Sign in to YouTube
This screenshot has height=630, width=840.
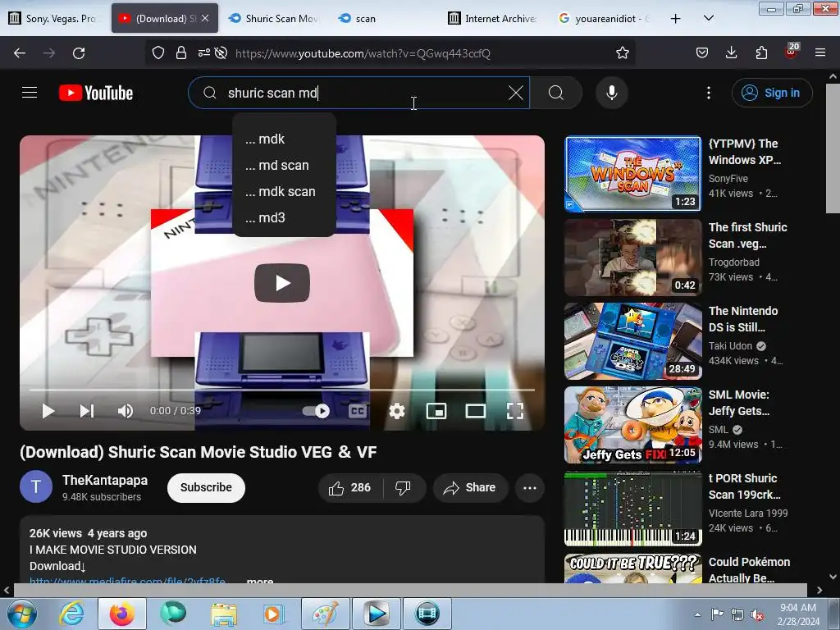[771, 93]
